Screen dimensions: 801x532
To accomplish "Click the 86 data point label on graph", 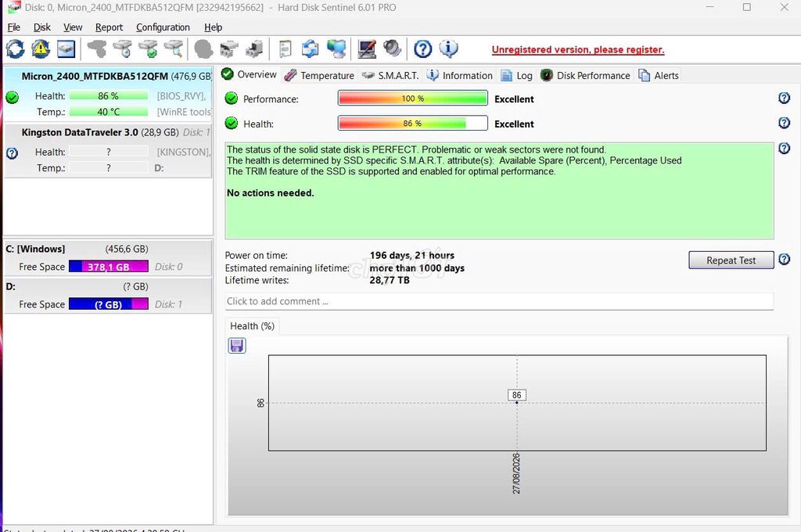I will (x=516, y=395).
